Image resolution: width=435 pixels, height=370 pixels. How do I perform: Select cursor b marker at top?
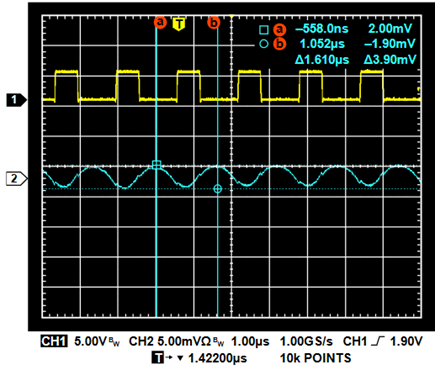214,23
